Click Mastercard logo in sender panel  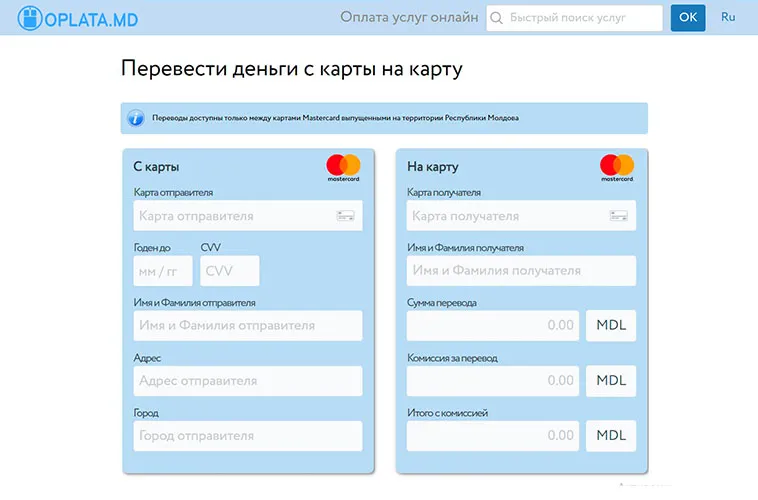(343, 166)
